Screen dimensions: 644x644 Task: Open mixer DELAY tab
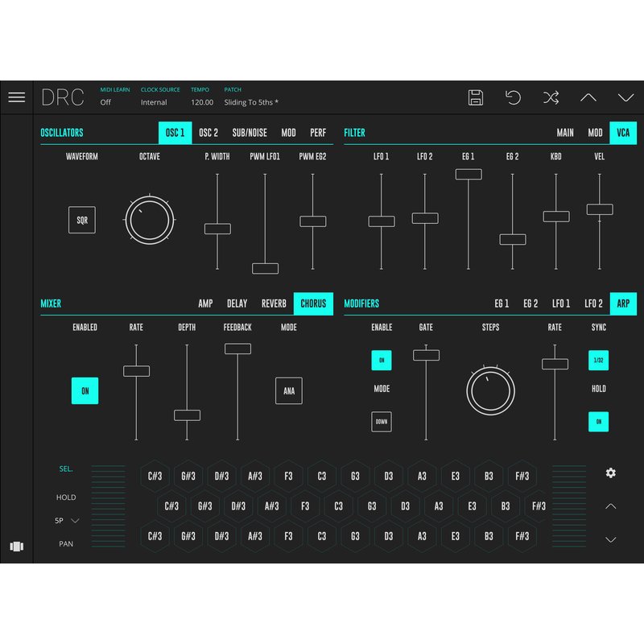237,303
